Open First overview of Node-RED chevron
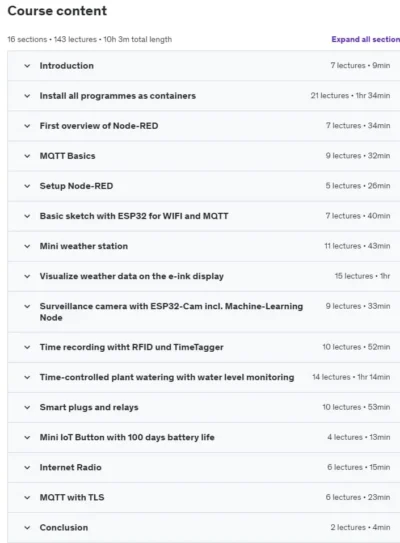The width and height of the screenshot is (400, 543). pyautogui.click(x=27, y=126)
